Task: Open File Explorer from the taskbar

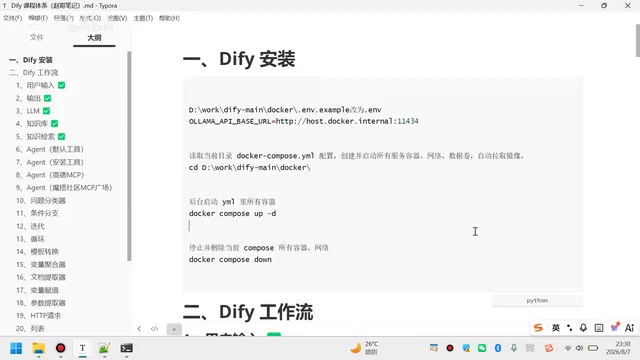Action: pyautogui.click(x=39, y=348)
